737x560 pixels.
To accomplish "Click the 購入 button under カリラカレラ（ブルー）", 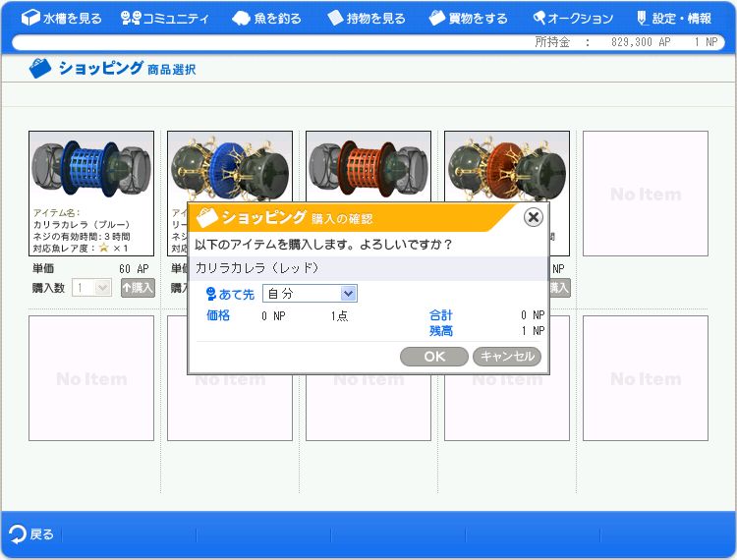I will coord(138,288).
